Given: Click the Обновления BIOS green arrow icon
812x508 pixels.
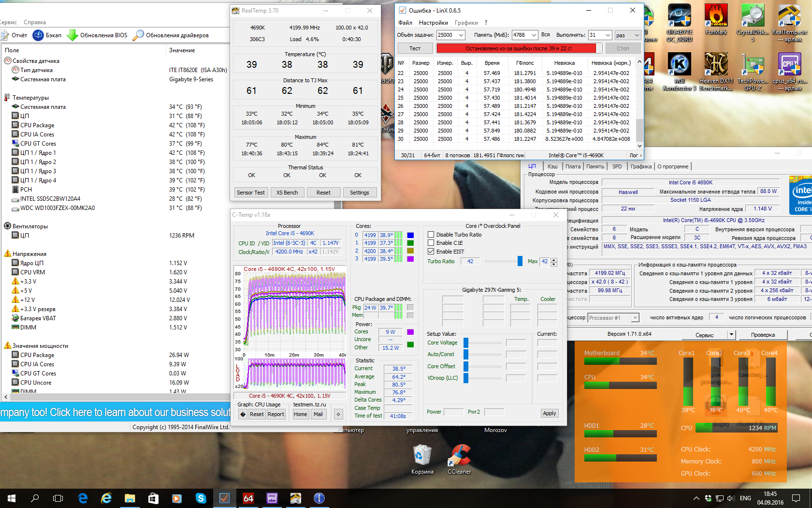Looking at the screenshot, I should tap(72, 35).
